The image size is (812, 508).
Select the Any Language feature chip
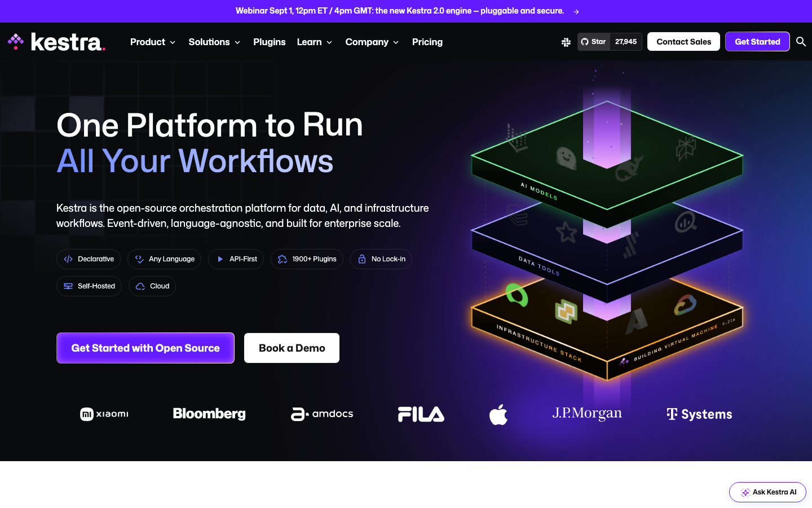pos(164,259)
